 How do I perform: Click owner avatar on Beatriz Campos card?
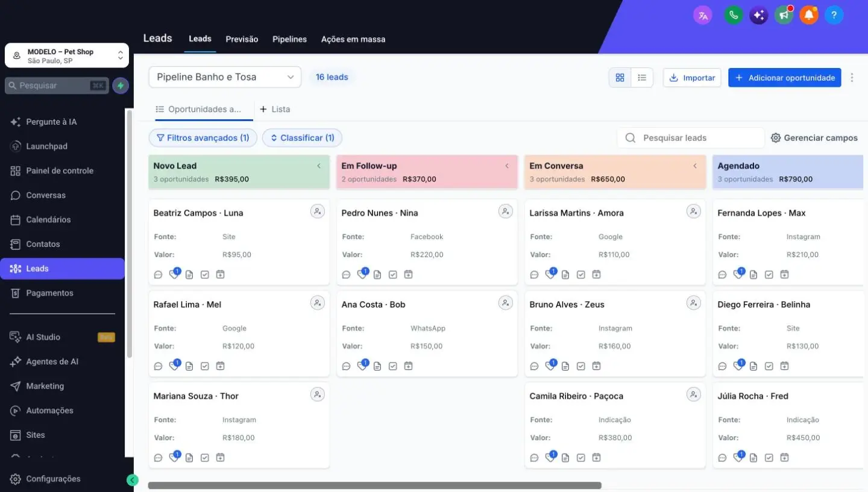click(318, 211)
